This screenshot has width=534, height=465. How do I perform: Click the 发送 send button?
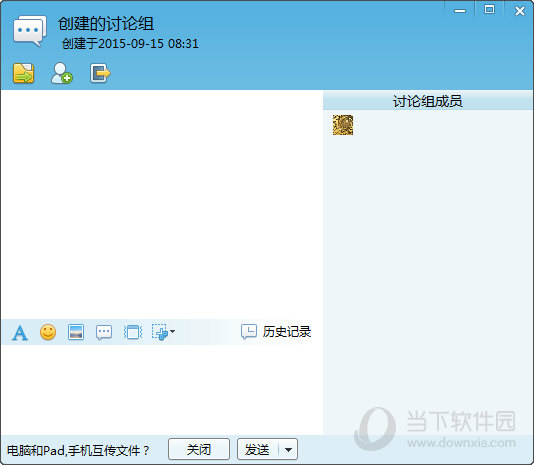258,449
